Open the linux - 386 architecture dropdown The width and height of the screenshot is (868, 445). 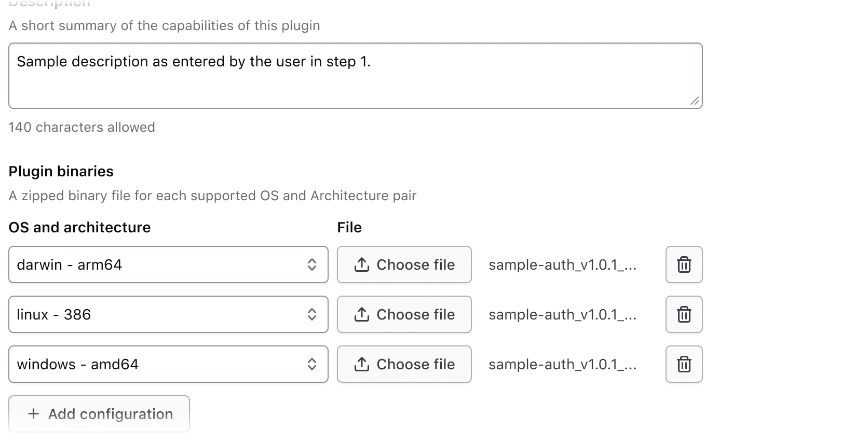click(x=168, y=314)
